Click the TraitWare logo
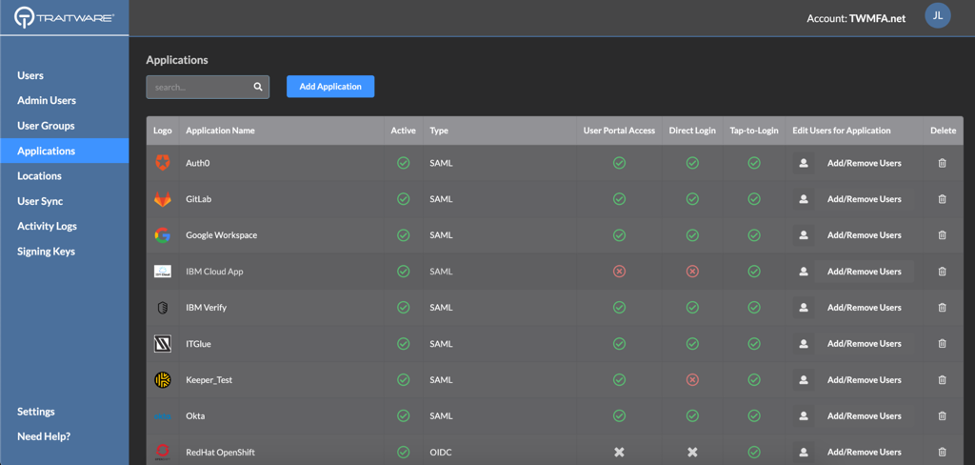The image size is (977, 466). pos(64,18)
